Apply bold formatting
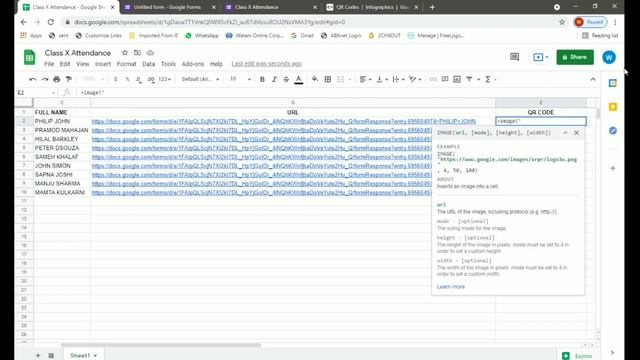 point(262,79)
